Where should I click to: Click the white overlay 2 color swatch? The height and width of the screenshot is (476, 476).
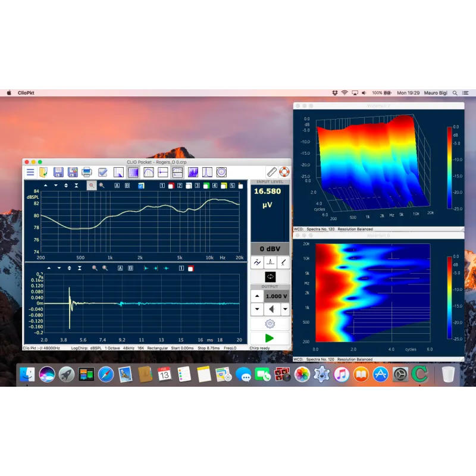point(189,186)
